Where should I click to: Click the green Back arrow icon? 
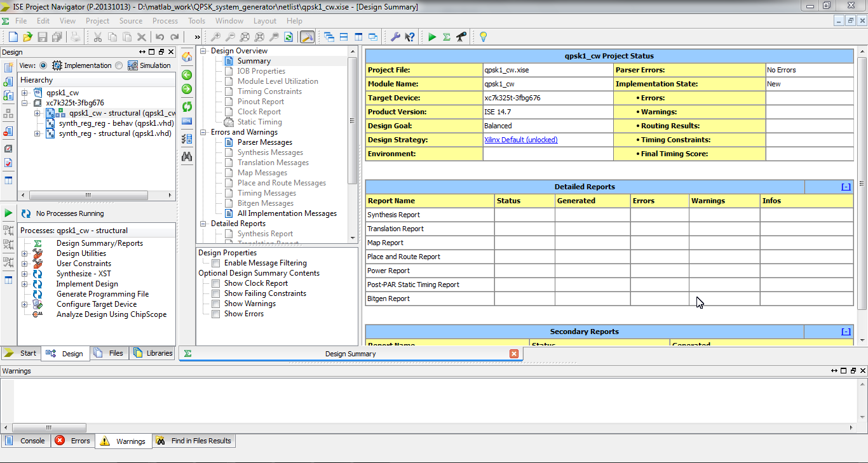tap(187, 75)
